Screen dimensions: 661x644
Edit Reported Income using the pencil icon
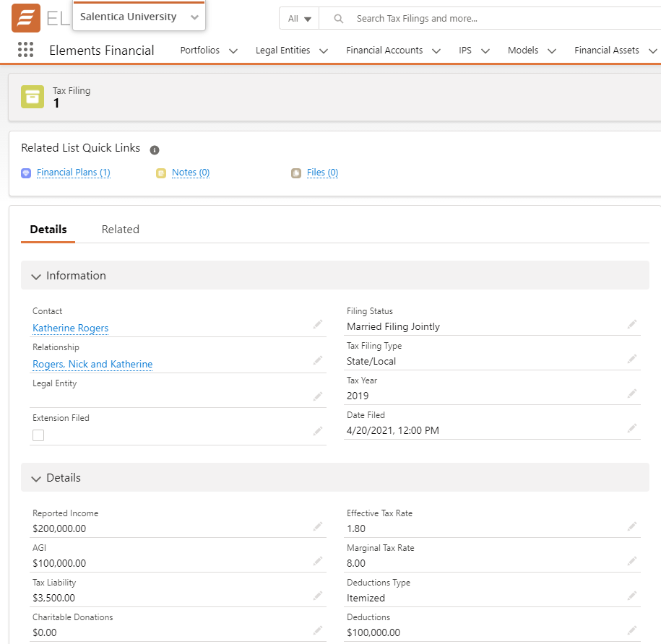[x=317, y=527]
